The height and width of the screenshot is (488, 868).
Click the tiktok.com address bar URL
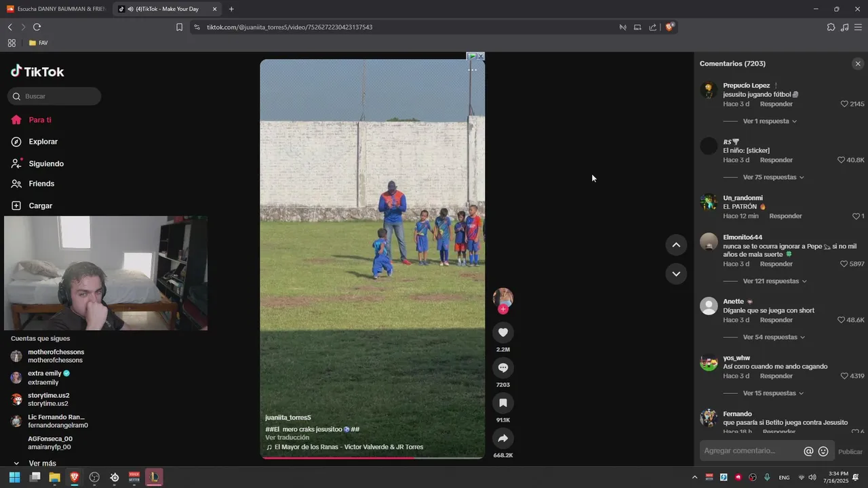tap(290, 27)
